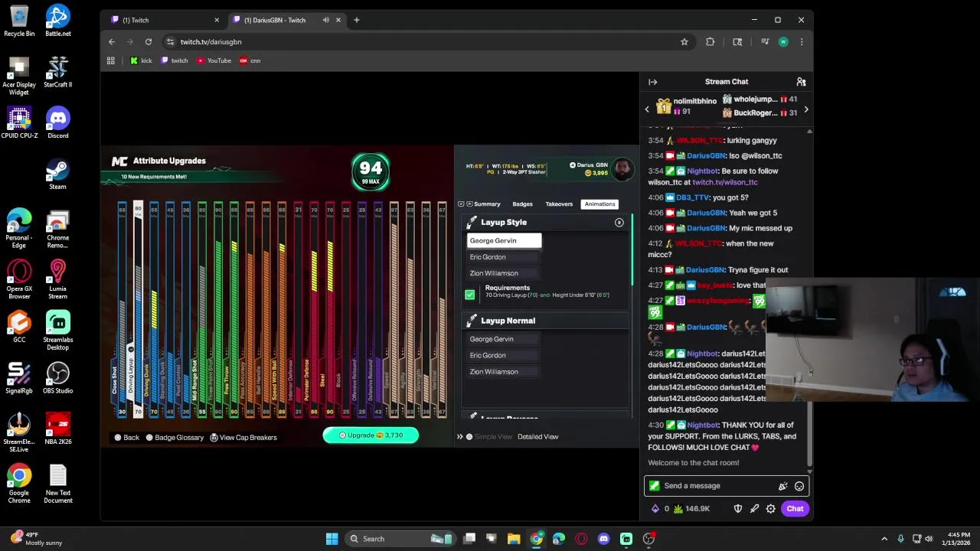Mute audio on DariusGBN tab speaker icon

(326, 20)
